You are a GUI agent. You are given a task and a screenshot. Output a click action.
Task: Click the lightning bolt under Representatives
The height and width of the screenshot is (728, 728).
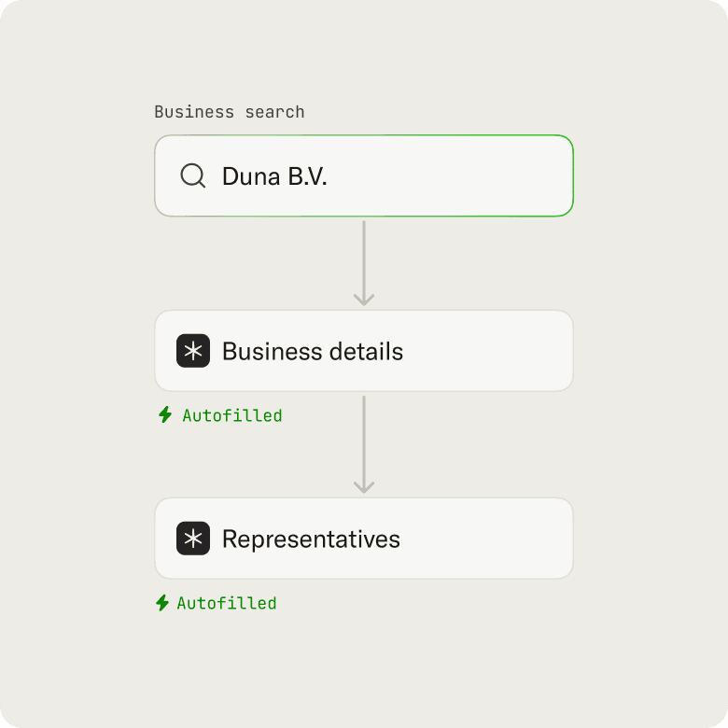[162, 603]
